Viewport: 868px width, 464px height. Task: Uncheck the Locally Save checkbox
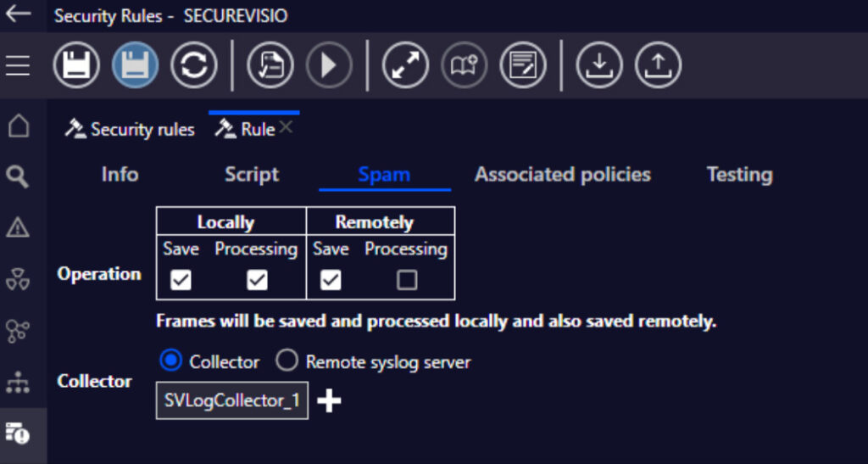(x=181, y=280)
